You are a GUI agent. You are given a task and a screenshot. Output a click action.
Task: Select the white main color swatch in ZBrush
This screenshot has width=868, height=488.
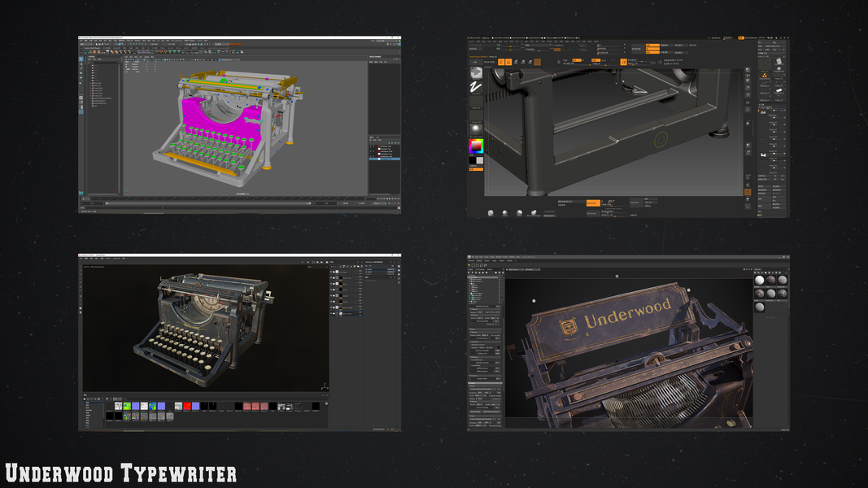[x=479, y=160]
